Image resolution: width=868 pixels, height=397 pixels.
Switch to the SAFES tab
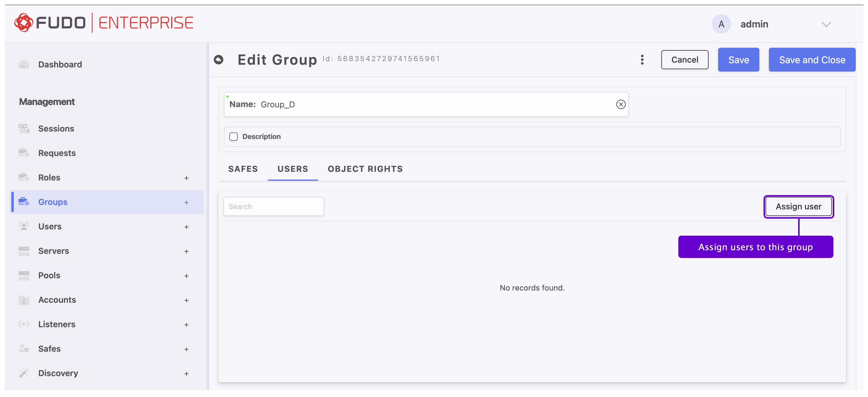[x=243, y=169]
